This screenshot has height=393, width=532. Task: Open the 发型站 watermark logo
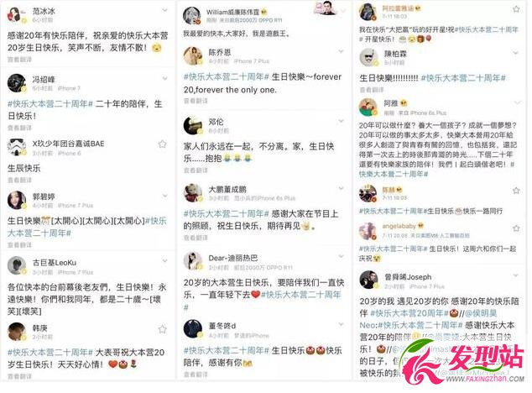(463, 363)
